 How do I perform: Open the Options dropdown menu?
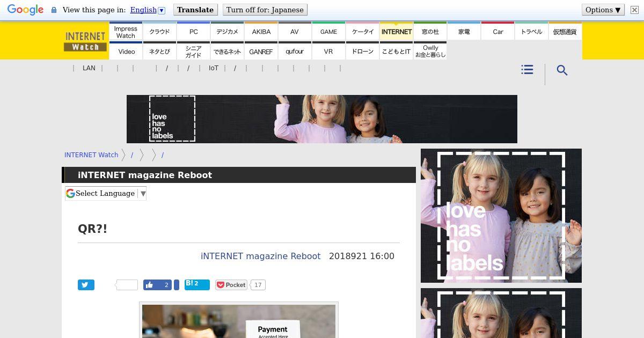coord(603,10)
